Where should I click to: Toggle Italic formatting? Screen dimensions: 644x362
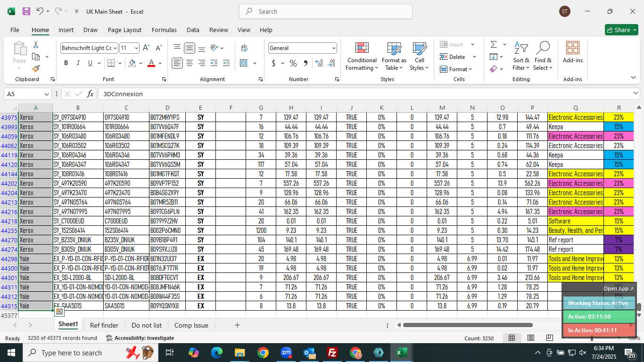tap(78, 63)
